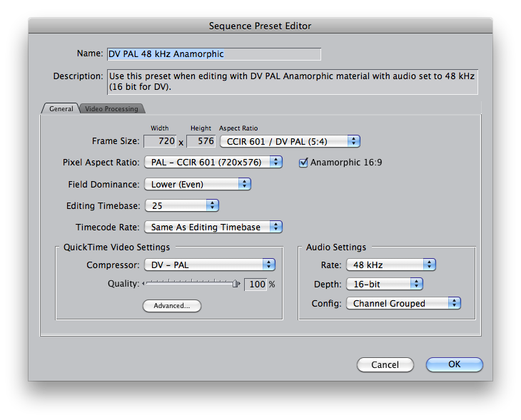Image resolution: width=521 pixels, height=420 pixels.
Task: Click the Cancel button
Action: [x=385, y=365]
